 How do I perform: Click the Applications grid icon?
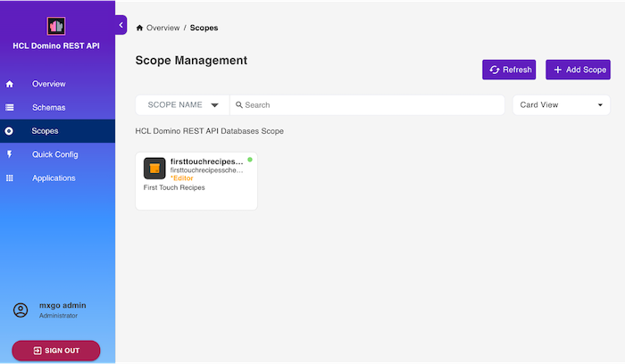tap(10, 178)
